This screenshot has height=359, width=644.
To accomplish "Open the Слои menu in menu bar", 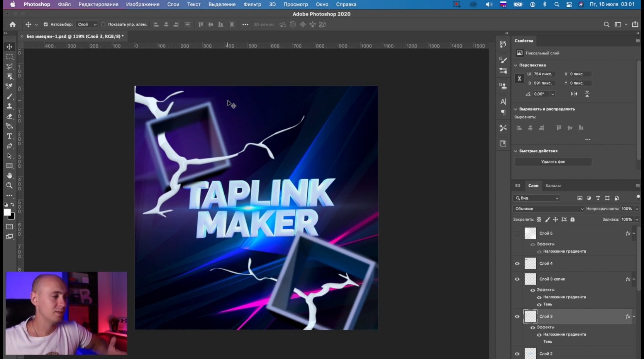I will tap(173, 4).
